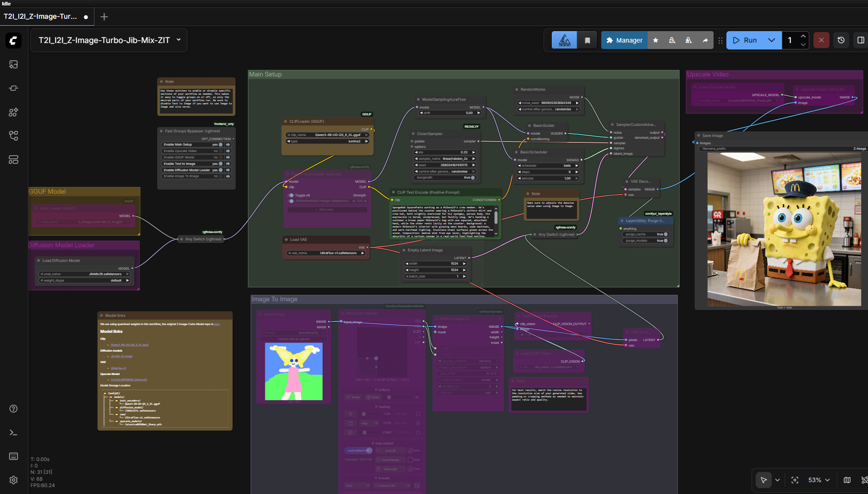The width and height of the screenshot is (868, 494).
Task: Toggle Enable Text to Image switch
Action: pyautogui.click(x=220, y=163)
